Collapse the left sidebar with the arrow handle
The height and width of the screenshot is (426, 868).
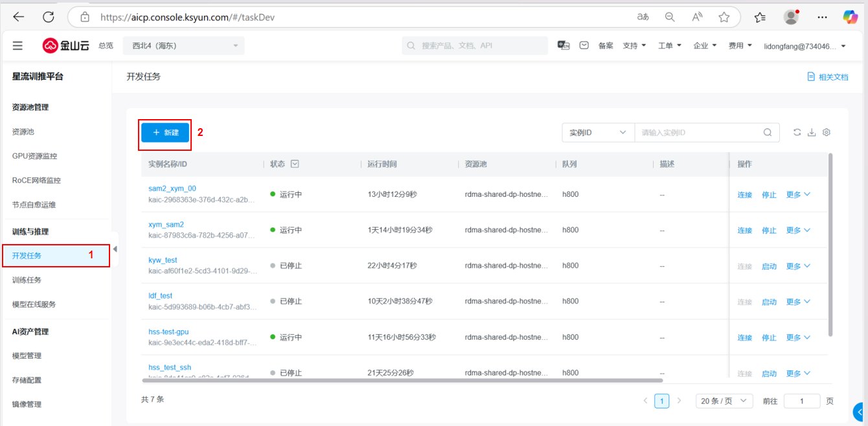pos(115,249)
